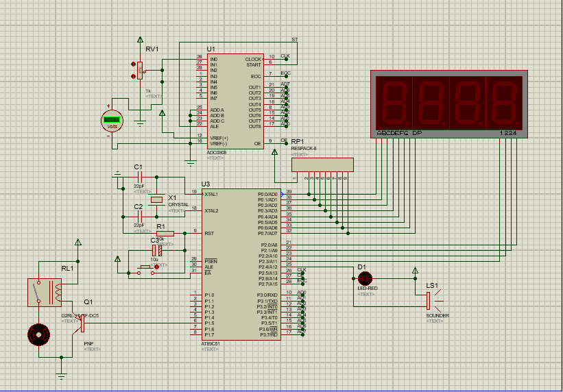Select the U1 ADC0808 chip body
Screen dimensions: 563x392
pyautogui.click(x=235, y=101)
